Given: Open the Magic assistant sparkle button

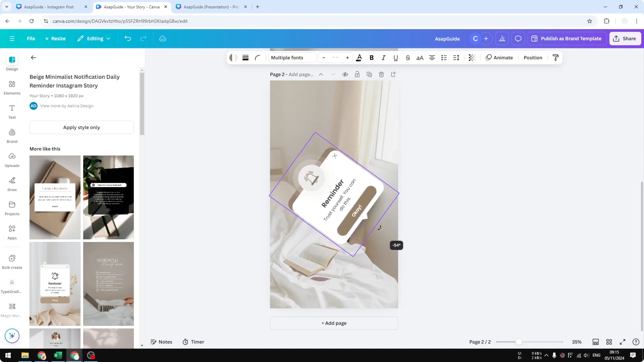Looking at the screenshot, I should click(x=12, y=336).
